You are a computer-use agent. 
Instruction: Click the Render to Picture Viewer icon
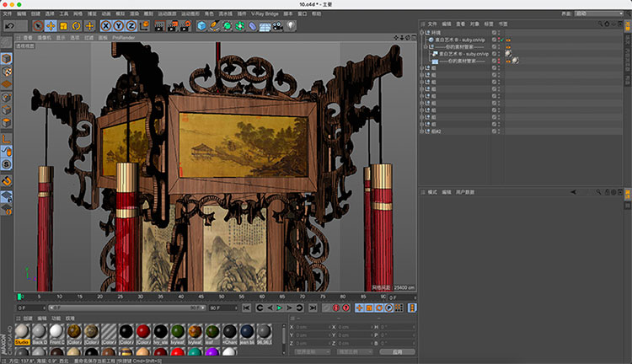(x=173, y=26)
